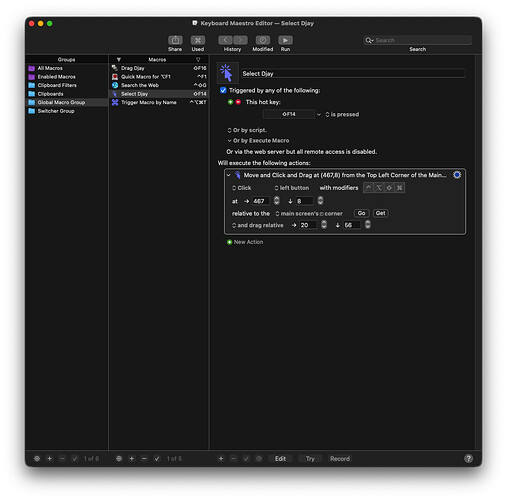
Task: Click the Macros sort order triangle
Action: (x=198, y=60)
